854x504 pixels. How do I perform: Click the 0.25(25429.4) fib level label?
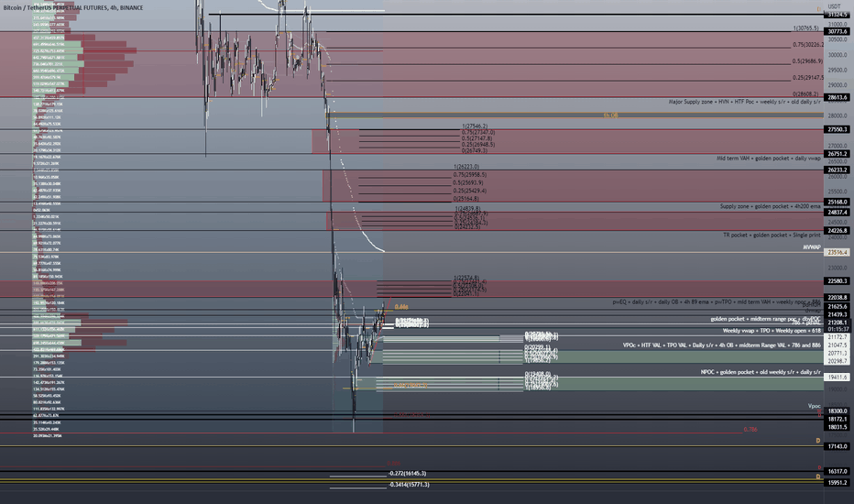point(469,192)
